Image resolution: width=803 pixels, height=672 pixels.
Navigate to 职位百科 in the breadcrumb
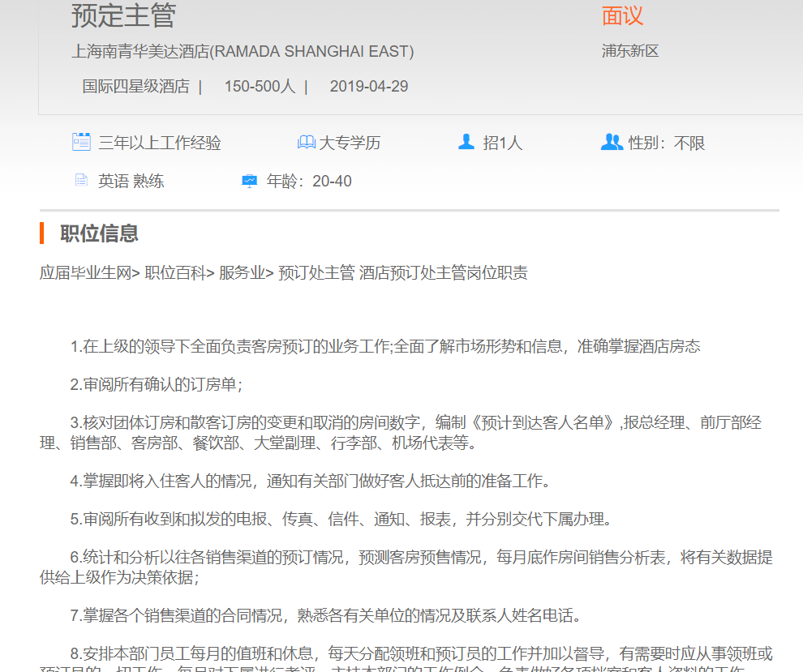[175, 272]
